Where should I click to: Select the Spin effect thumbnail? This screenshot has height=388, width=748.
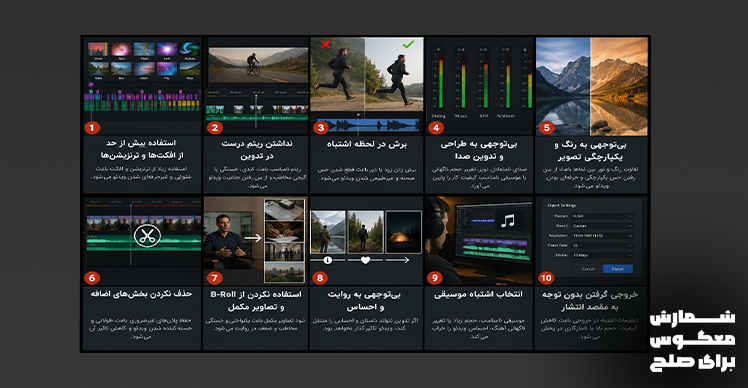[x=121, y=49]
